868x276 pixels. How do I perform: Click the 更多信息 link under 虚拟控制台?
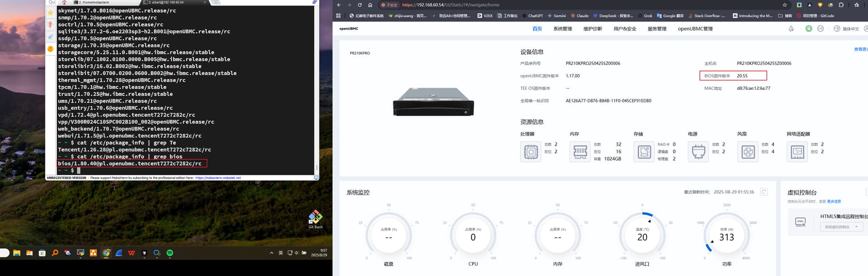coord(834,201)
